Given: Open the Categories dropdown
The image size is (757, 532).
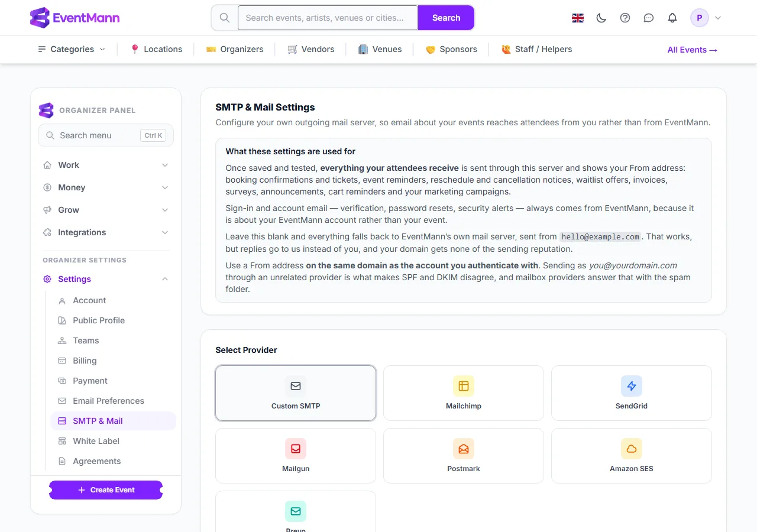Looking at the screenshot, I should point(72,49).
